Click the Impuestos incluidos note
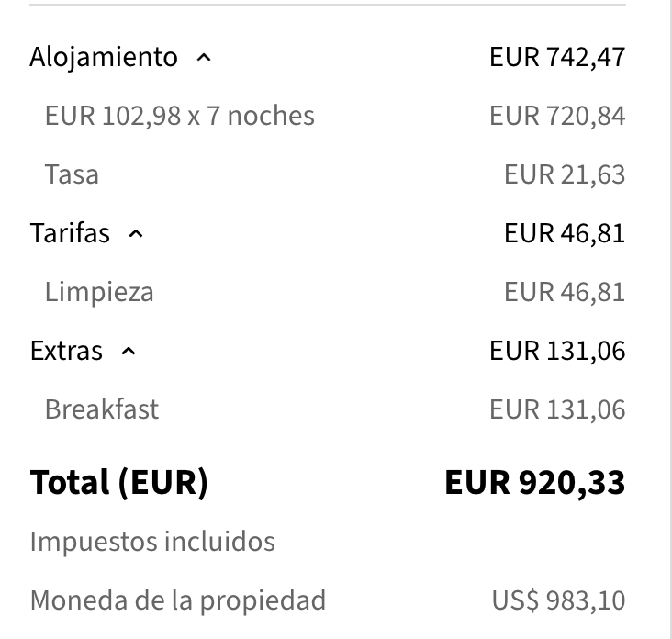 152,542
